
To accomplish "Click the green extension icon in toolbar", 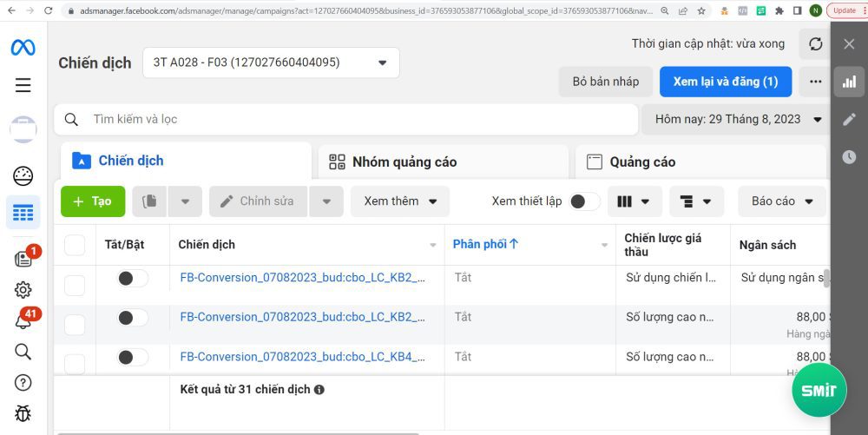I will pyautogui.click(x=761, y=10).
